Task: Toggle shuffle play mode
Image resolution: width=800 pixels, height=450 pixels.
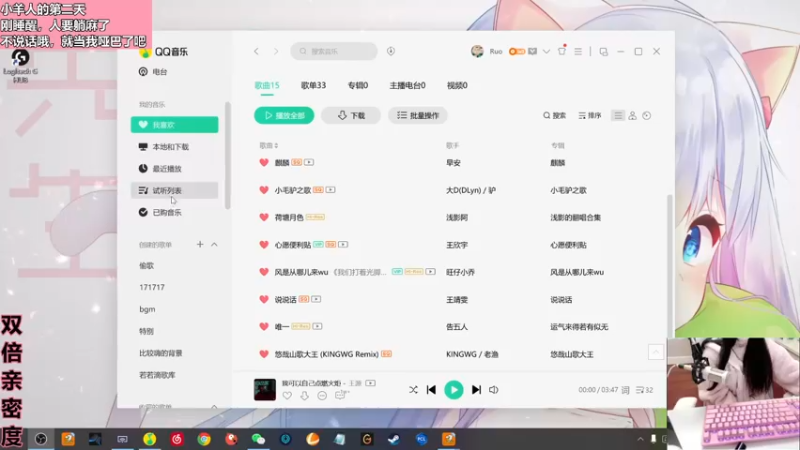Action: pos(413,390)
